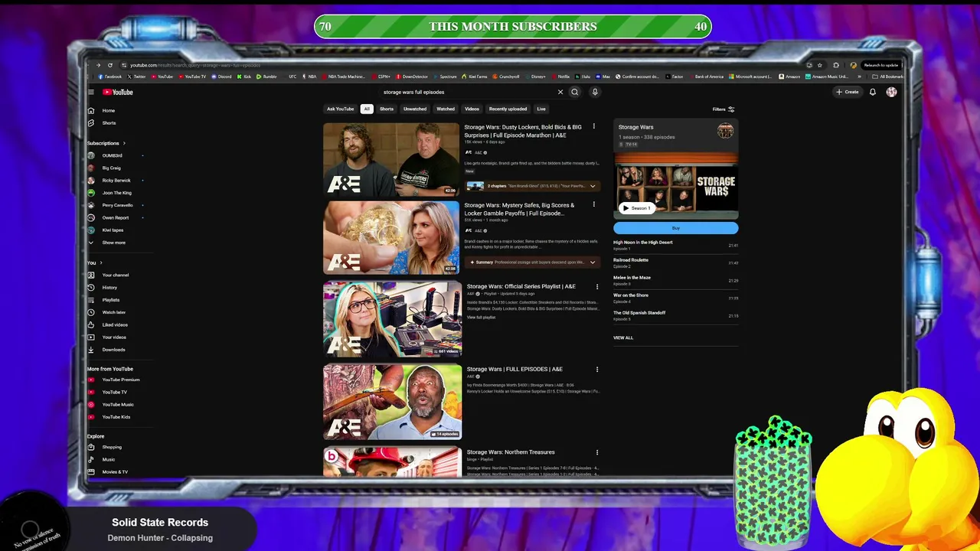
Task: Select the Videos filter chip
Action: coord(472,109)
